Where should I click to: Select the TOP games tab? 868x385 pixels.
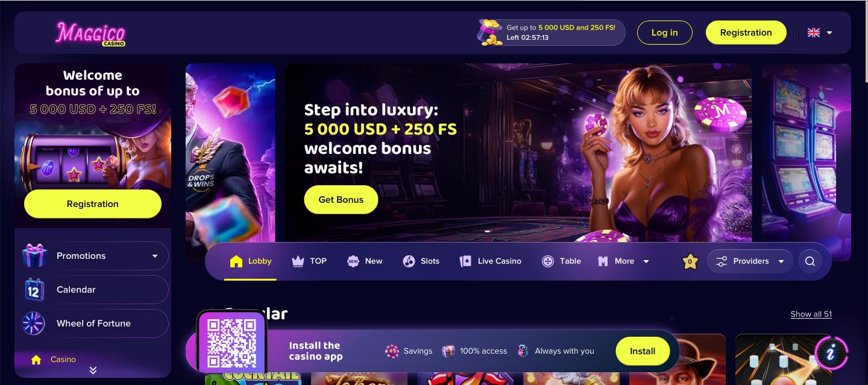(309, 261)
